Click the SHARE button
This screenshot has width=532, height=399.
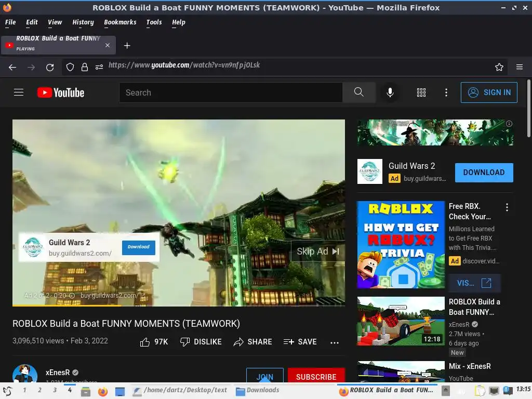253,342
